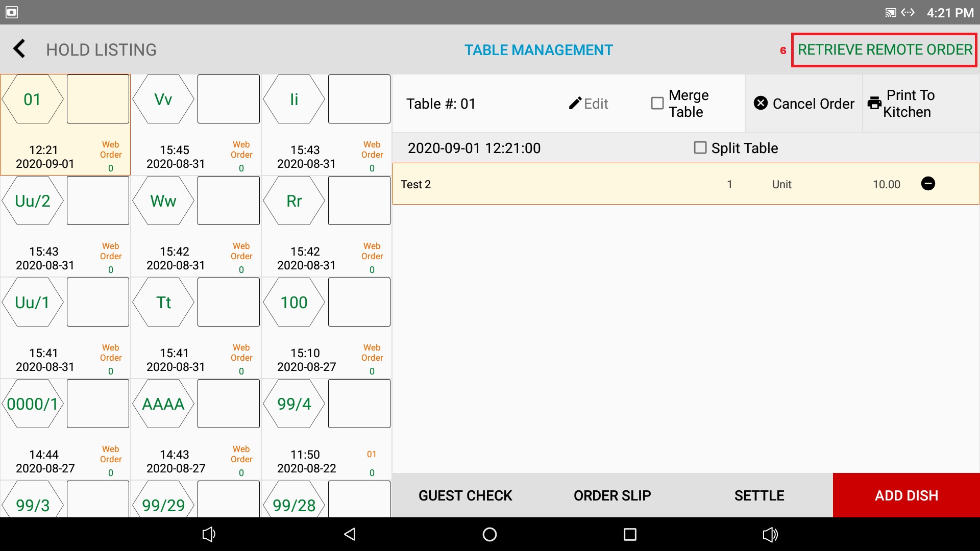Tap Android recent apps square icon
Image resolution: width=980 pixels, height=551 pixels.
[x=630, y=534]
